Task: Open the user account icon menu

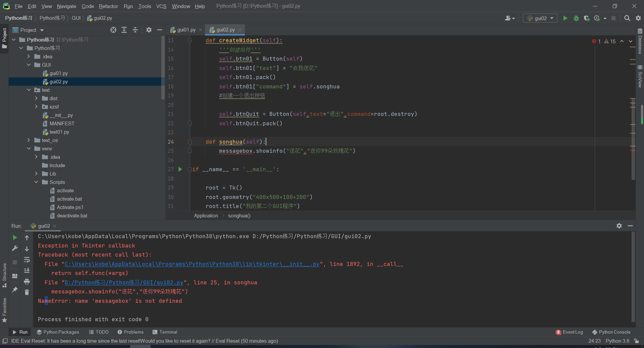Action: 509,18
